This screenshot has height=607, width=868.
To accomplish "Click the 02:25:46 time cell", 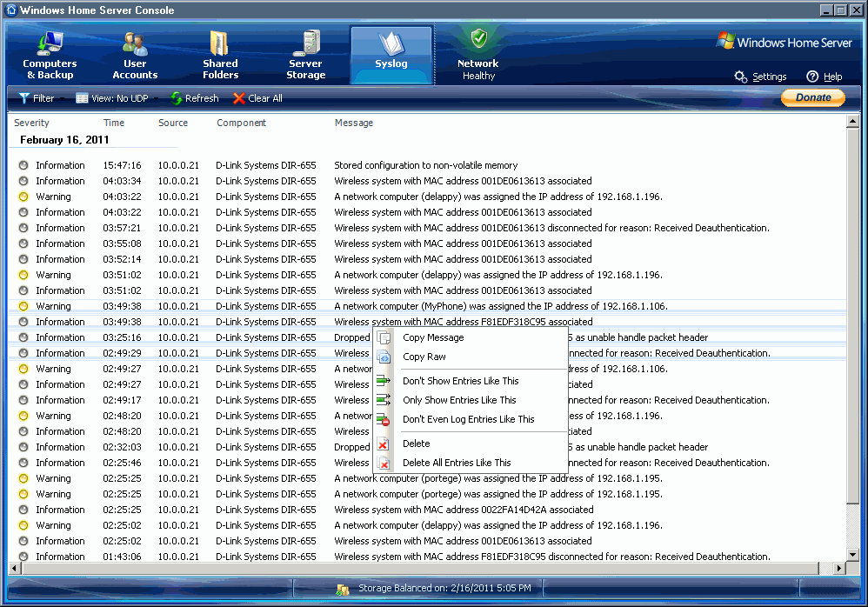I will point(122,463).
